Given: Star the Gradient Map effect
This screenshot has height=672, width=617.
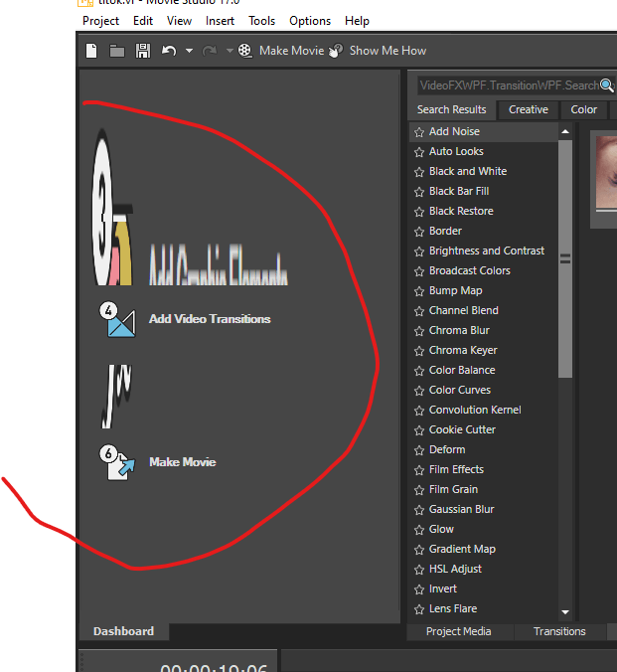Looking at the screenshot, I should pyautogui.click(x=419, y=550).
